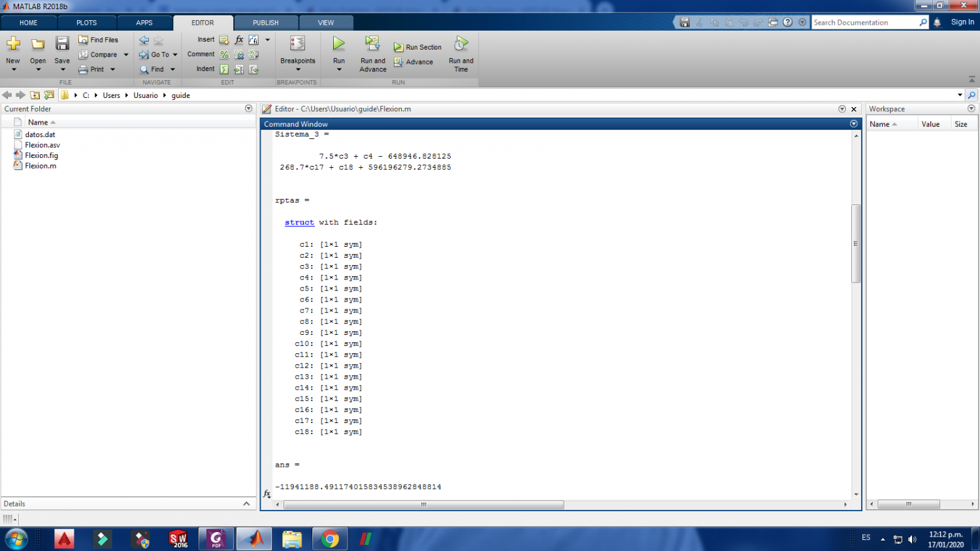This screenshot has width=980, height=551.
Task: Click Run and Time
Action: pos(461,53)
